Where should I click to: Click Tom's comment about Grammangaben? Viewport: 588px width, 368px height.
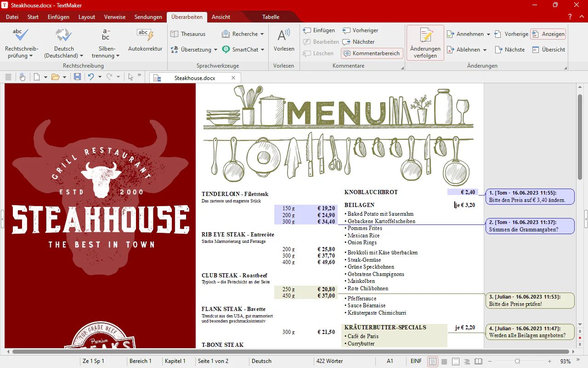click(x=530, y=226)
